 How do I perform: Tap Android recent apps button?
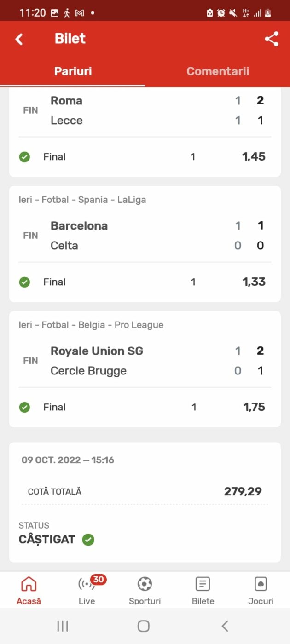[x=63, y=626]
